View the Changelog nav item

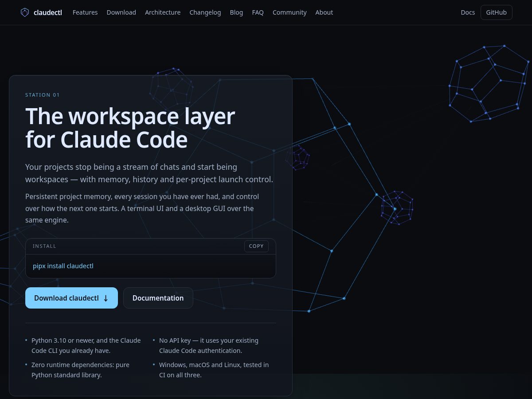[205, 12]
